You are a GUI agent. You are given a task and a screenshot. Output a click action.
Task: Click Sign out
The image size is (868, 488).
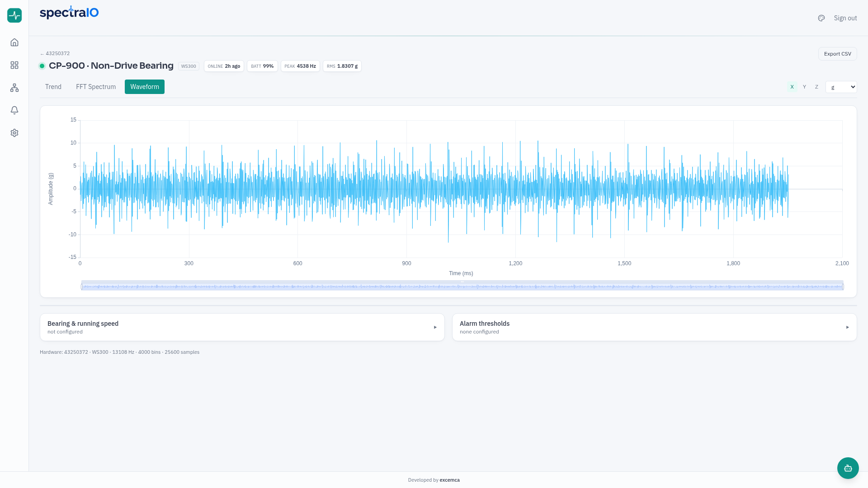coord(845,18)
